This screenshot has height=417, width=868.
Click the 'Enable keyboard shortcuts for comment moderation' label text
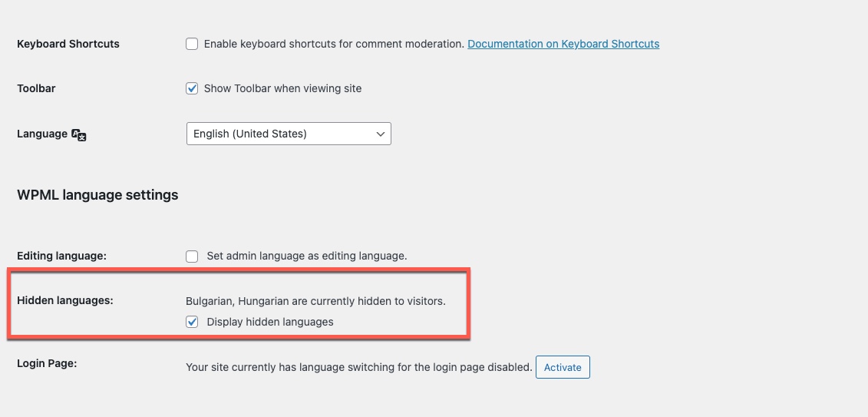[334, 44]
